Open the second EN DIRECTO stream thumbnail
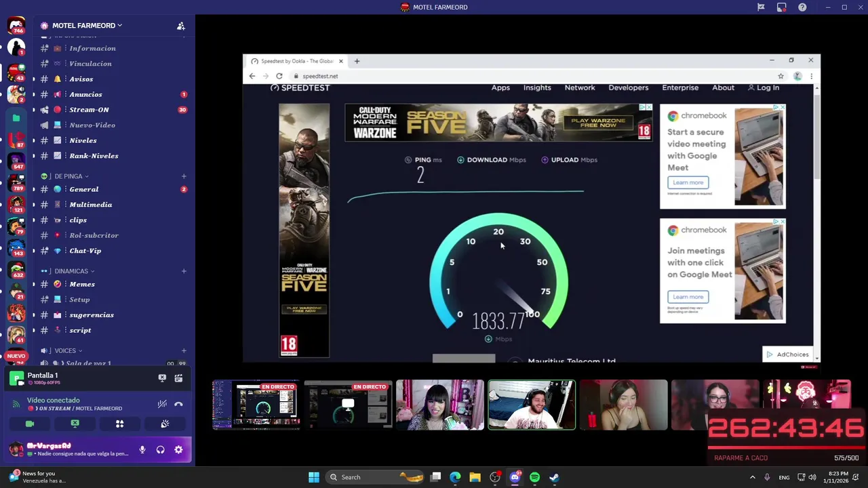Screen dimensions: 868x488 [349, 405]
